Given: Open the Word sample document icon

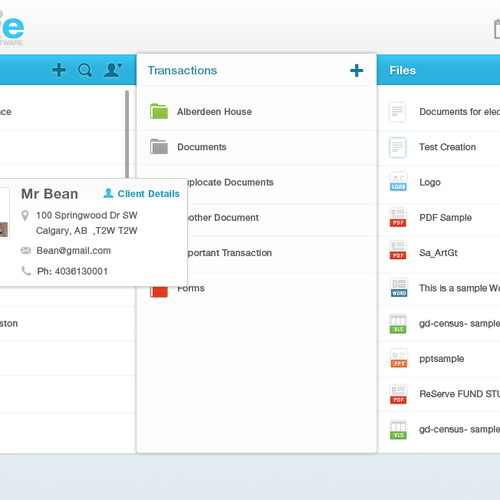Looking at the screenshot, I should [x=399, y=288].
